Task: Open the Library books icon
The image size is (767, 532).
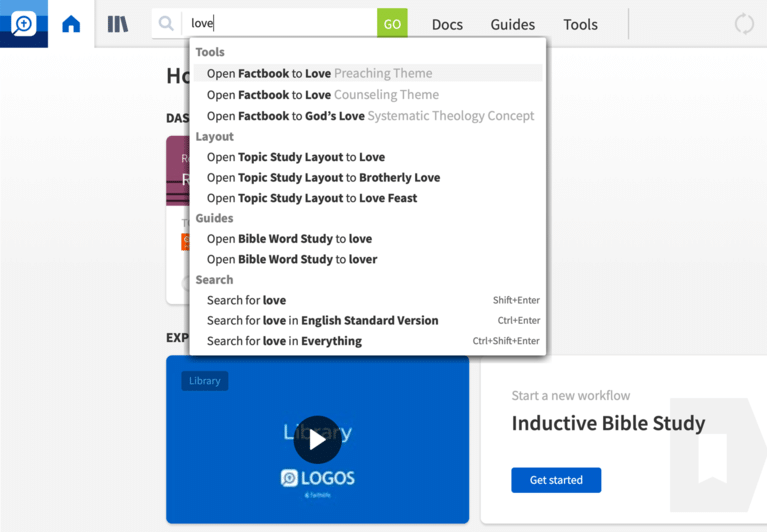Action: pyautogui.click(x=118, y=24)
